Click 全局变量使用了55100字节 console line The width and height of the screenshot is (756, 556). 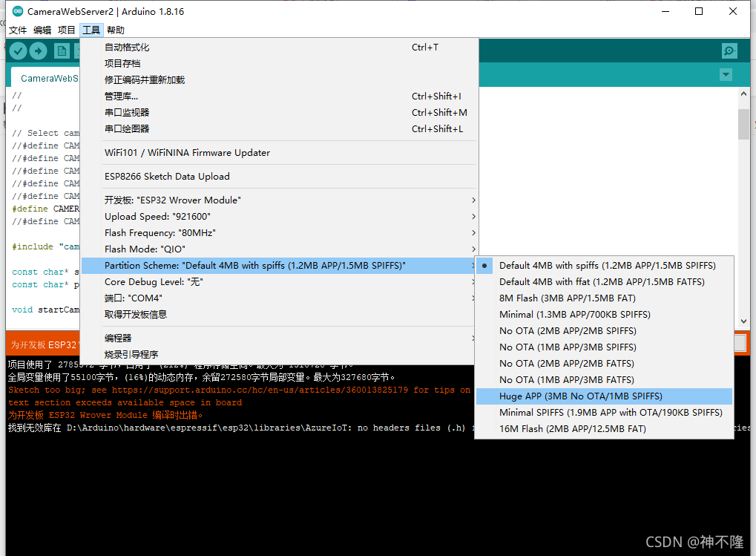pyautogui.click(x=202, y=377)
